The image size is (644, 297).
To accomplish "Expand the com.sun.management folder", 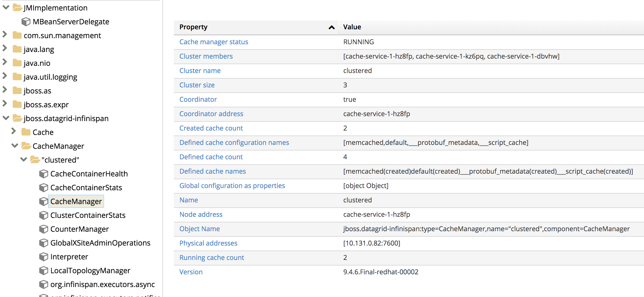I will (x=5, y=35).
